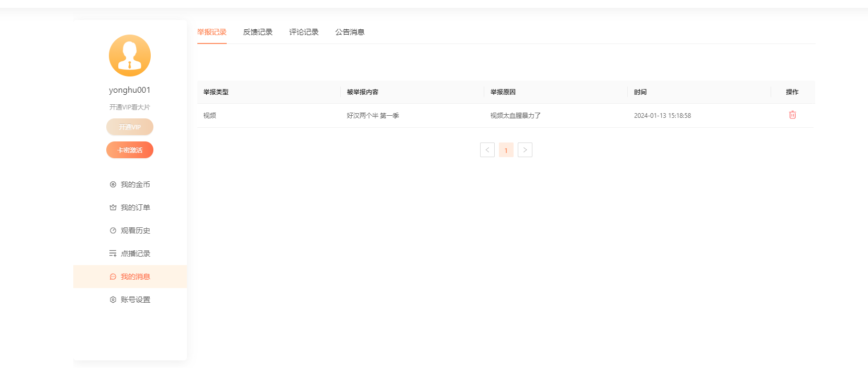Open 我的金币 in sidebar
Viewport: 868px width, 385px height.
click(130, 184)
